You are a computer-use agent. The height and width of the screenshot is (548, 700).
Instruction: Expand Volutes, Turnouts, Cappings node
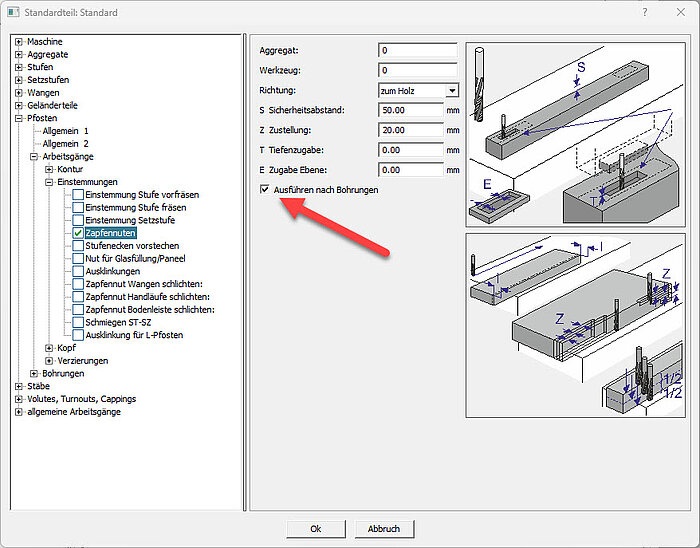coord(18,399)
